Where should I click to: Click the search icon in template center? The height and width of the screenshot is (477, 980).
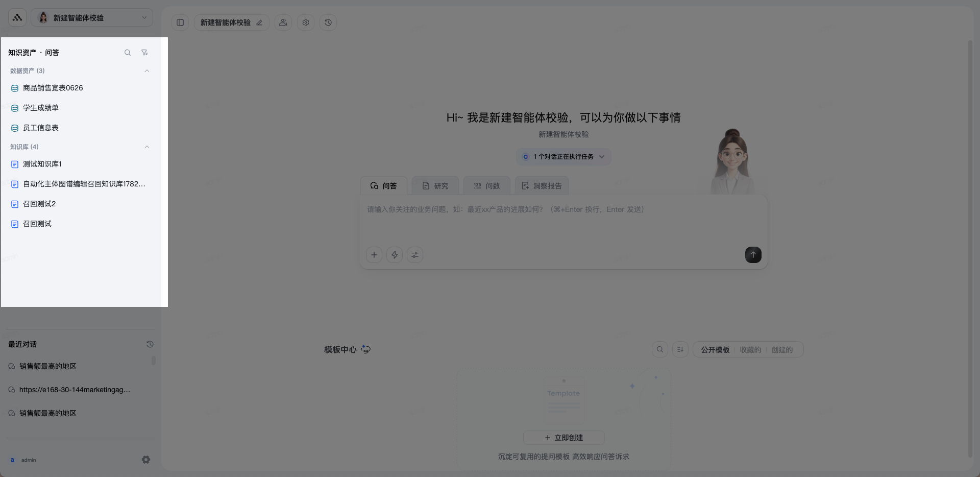[660, 349]
